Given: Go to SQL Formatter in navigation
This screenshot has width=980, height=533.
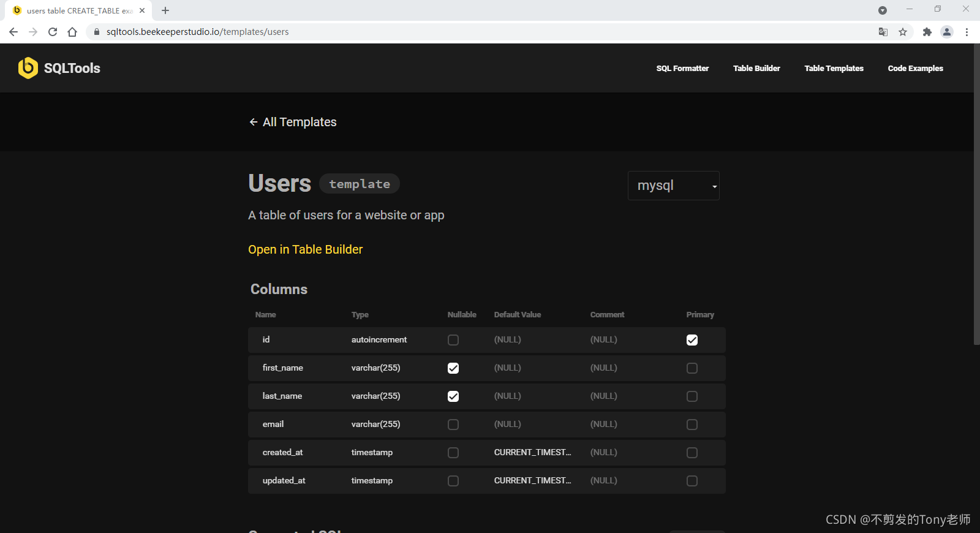Looking at the screenshot, I should [x=682, y=69].
